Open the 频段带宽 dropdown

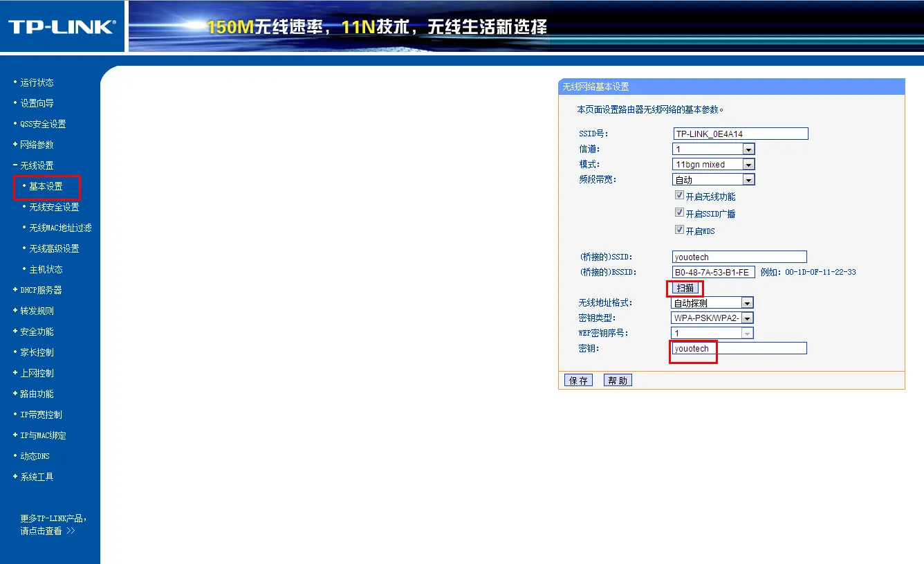[714, 179]
